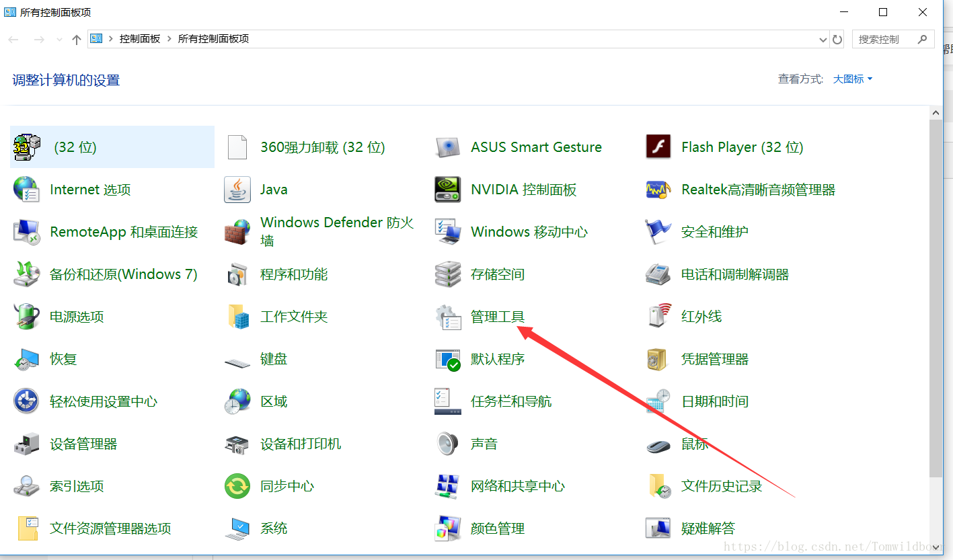
Task: Click the 凭据管理器 safe icon
Action: point(658,359)
